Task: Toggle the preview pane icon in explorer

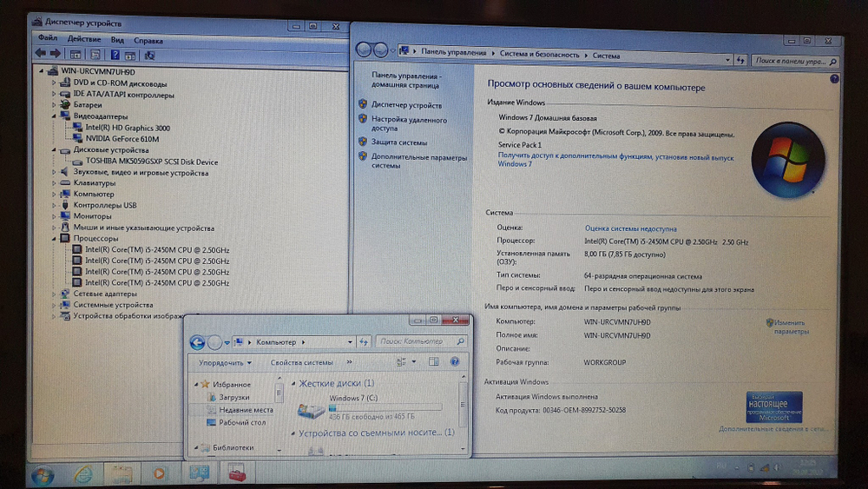Action: [x=433, y=361]
